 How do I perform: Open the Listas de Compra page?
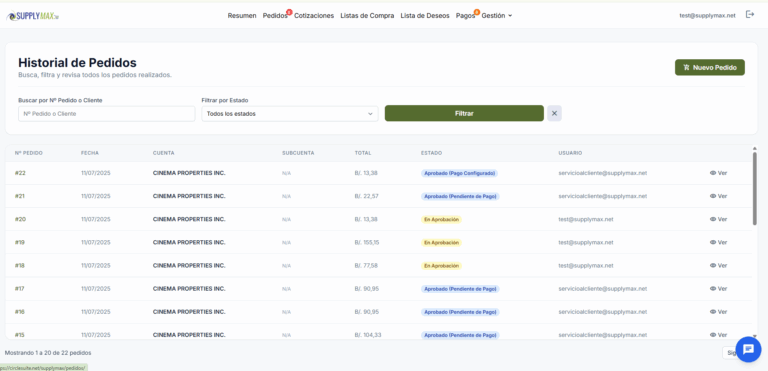367,16
